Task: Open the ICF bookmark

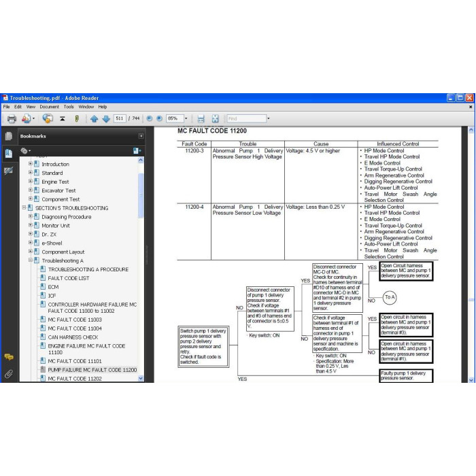Action: 52,296
